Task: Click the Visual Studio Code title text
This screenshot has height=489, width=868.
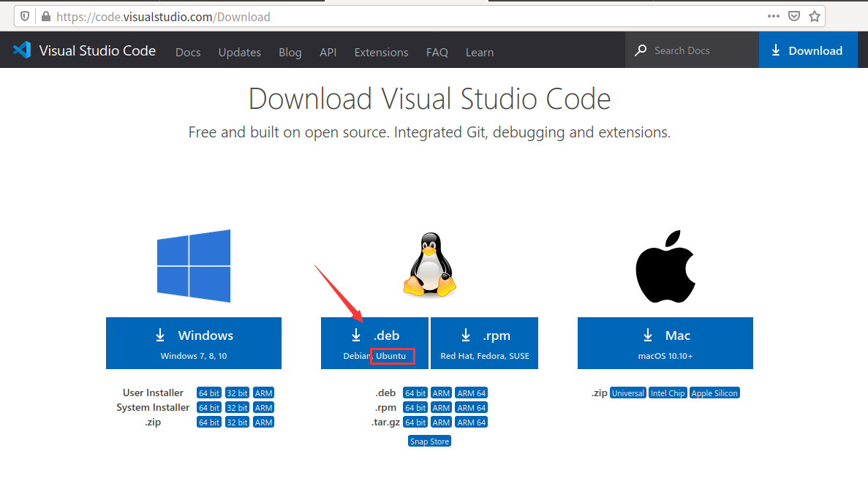Action: coord(97,50)
